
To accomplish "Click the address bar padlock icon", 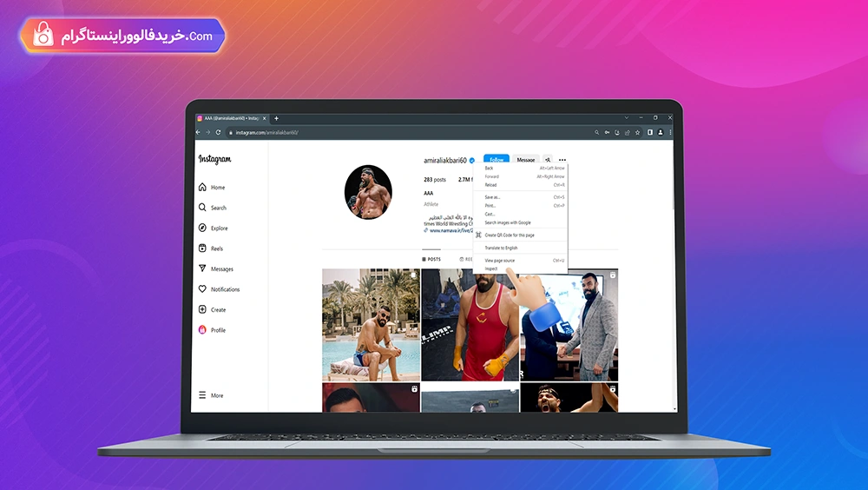I will [231, 132].
